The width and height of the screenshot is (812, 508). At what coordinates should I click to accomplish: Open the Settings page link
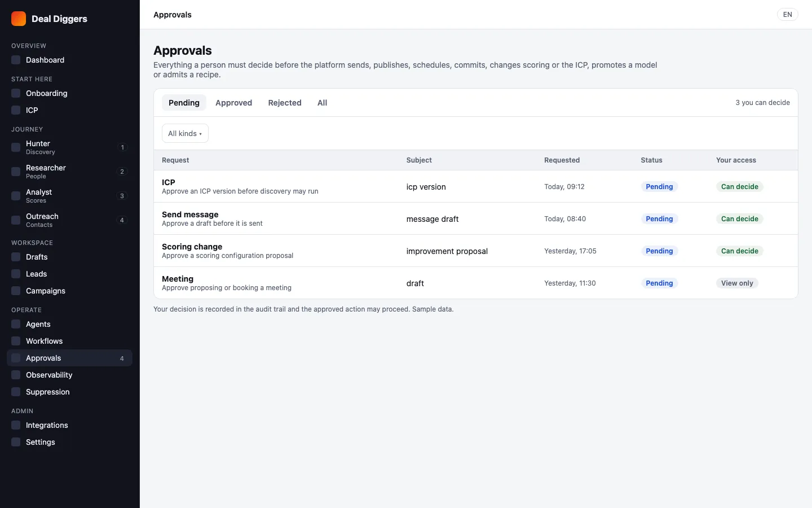coord(69,442)
